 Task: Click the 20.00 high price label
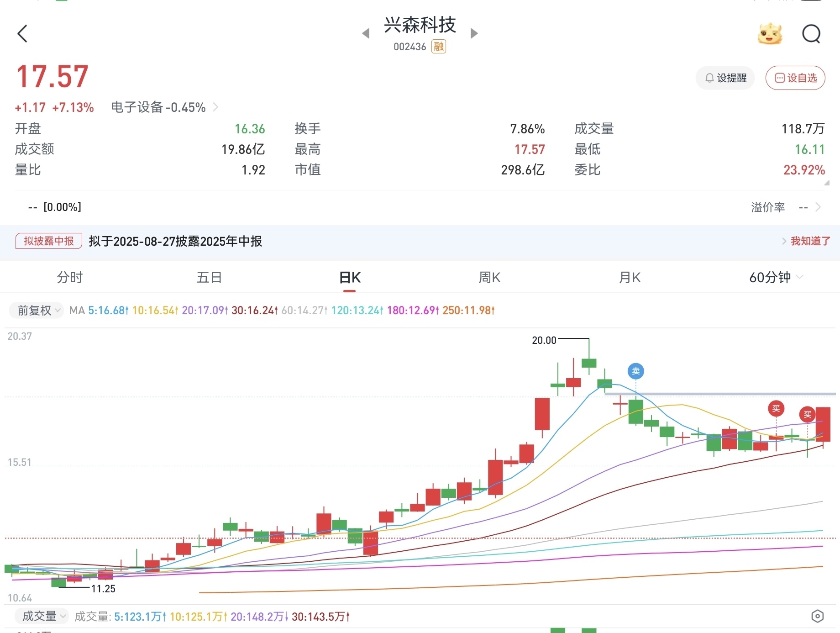[544, 340]
